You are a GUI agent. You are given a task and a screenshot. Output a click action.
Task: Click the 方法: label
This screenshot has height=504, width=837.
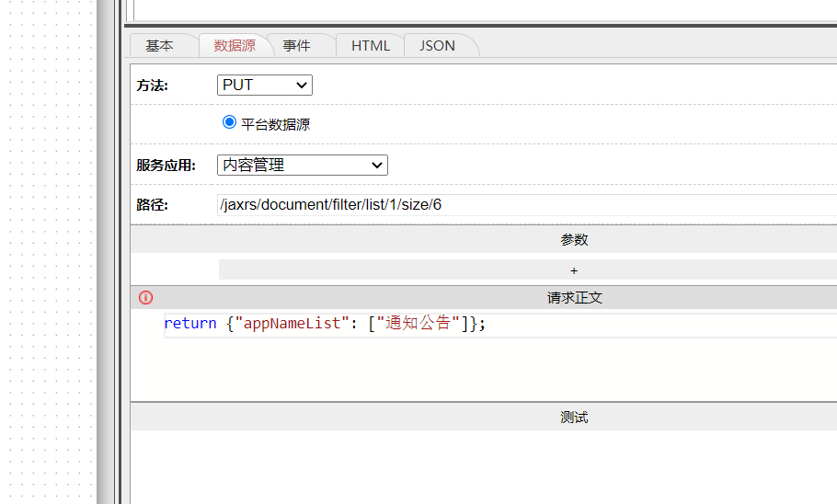click(x=152, y=86)
